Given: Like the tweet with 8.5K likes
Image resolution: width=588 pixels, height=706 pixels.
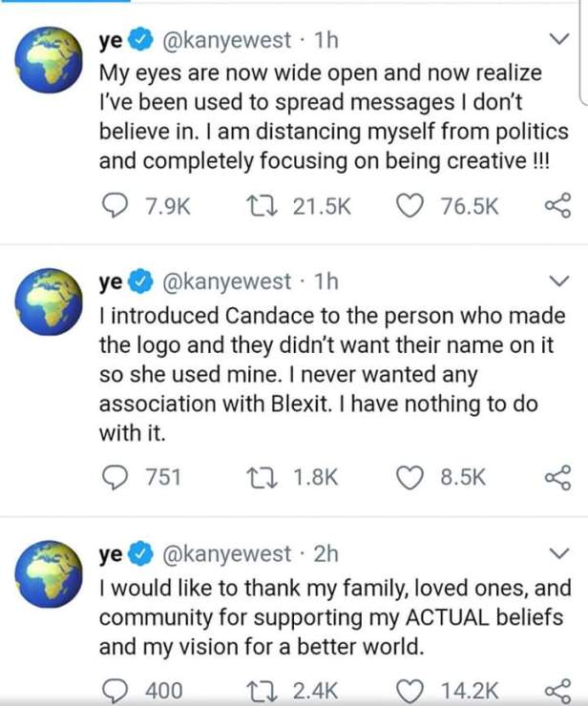Looking at the screenshot, I should [x=414, y=476].
